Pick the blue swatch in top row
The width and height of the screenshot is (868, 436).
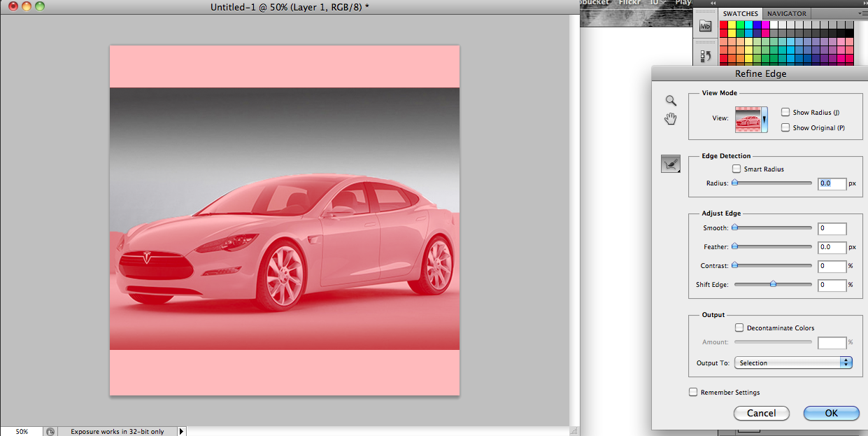coord(757,24)
